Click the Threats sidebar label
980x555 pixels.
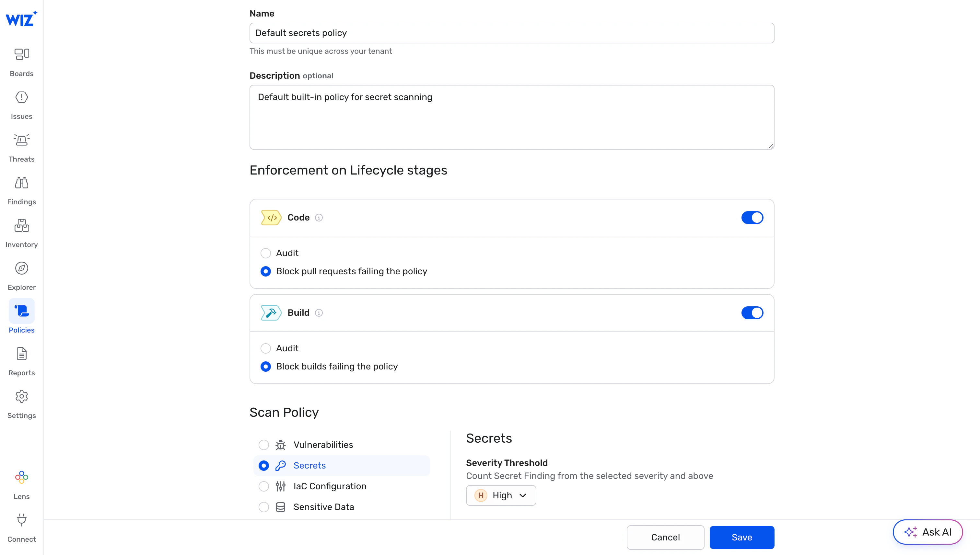coord(21,159)
